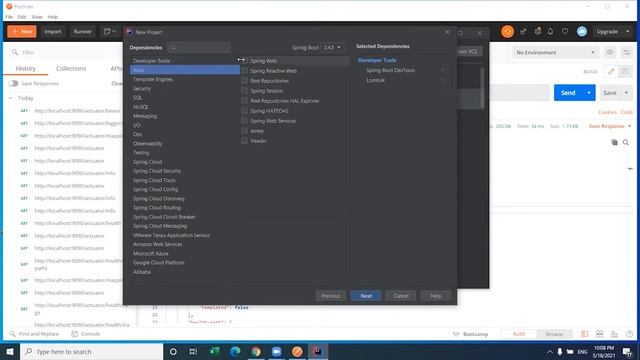This screenshot has width=640, height=360.
Task: Click the Postman history Filter field
Action: (65, 52)
